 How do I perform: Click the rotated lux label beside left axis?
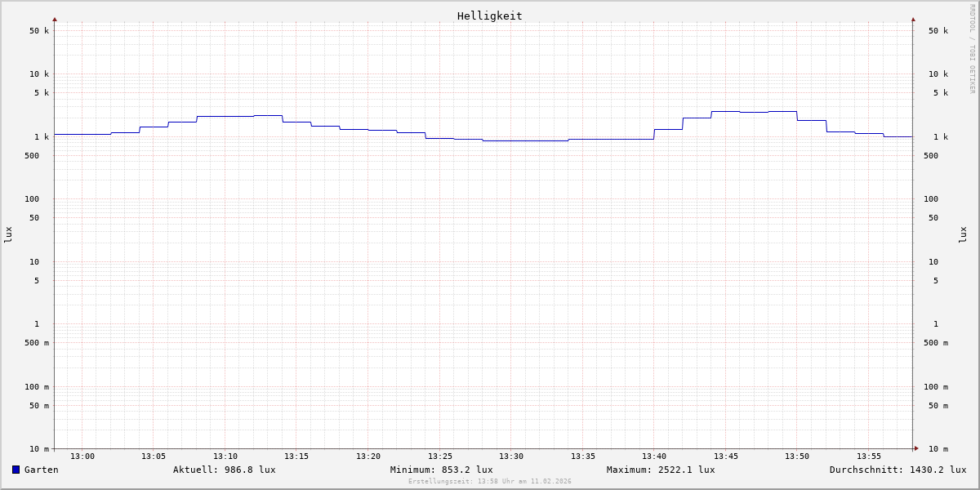tap(8, 234)
